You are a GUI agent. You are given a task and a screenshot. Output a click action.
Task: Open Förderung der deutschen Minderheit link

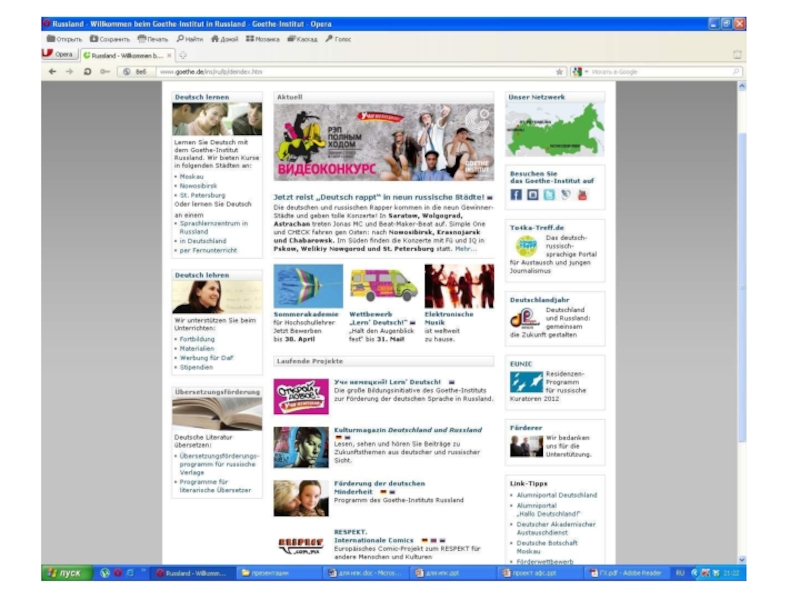[x=379, y=487]
